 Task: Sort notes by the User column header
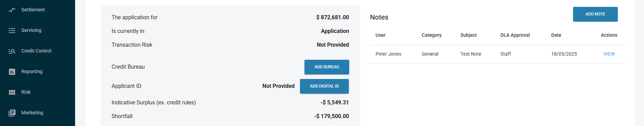[x=381, y=35]
